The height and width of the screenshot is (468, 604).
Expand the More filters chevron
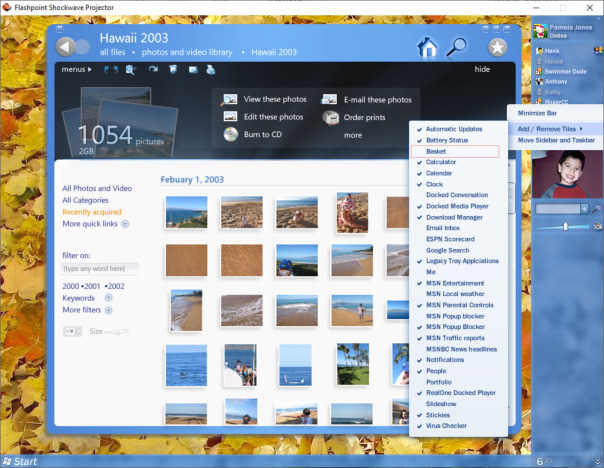pyautogui.click(x=109, y=310)
